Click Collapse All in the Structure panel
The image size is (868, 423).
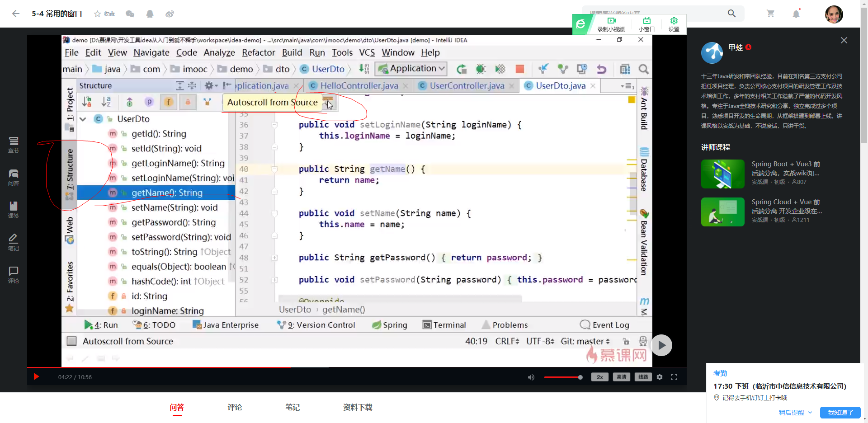[x=192, y=85]
